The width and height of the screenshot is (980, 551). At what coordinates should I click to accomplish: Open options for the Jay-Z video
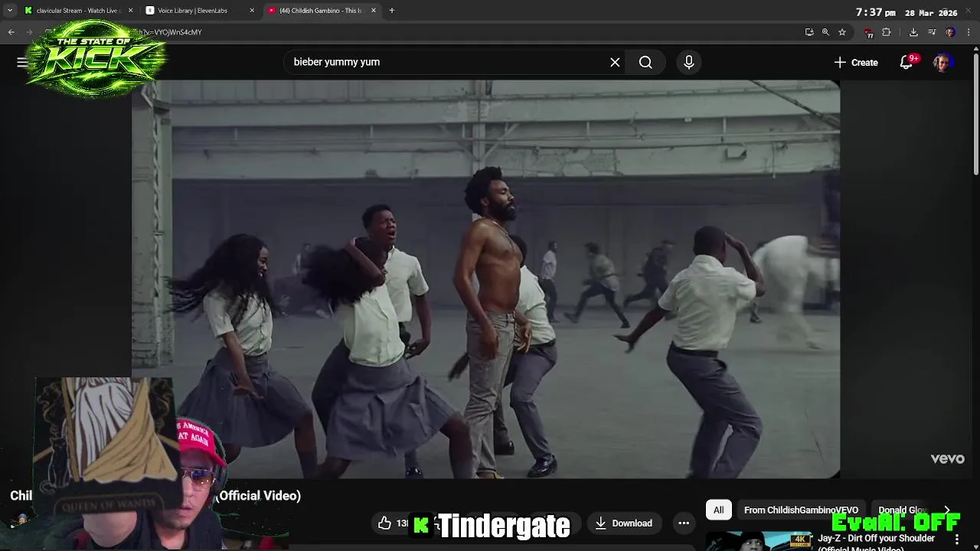click(x=956, y=540)
